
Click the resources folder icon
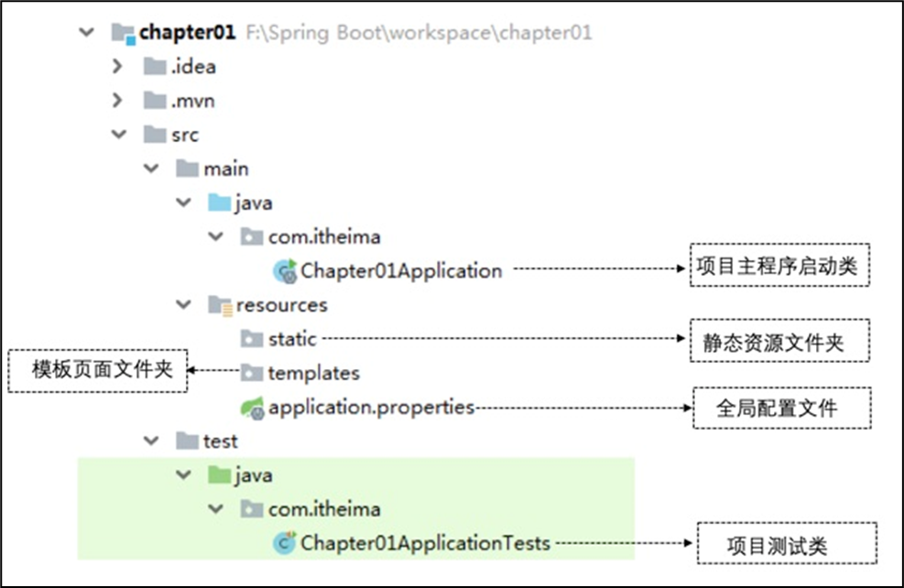pos(220,305)
